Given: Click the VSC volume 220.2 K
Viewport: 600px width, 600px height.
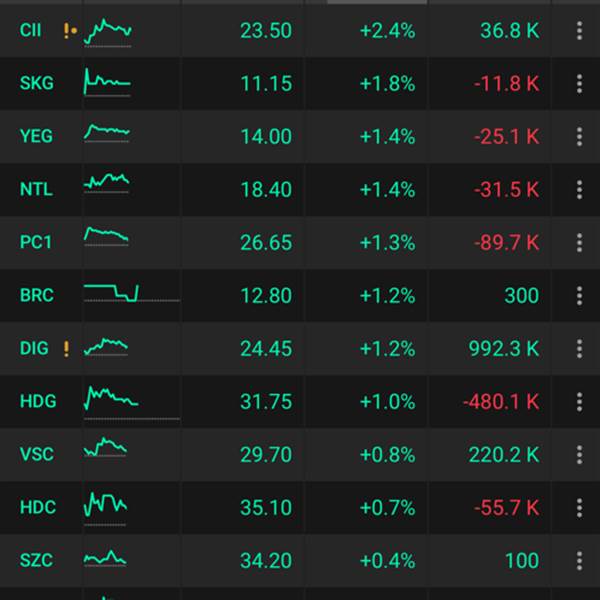Looking at the screenshot, I should pyautogui.click(x=504, y=455).
